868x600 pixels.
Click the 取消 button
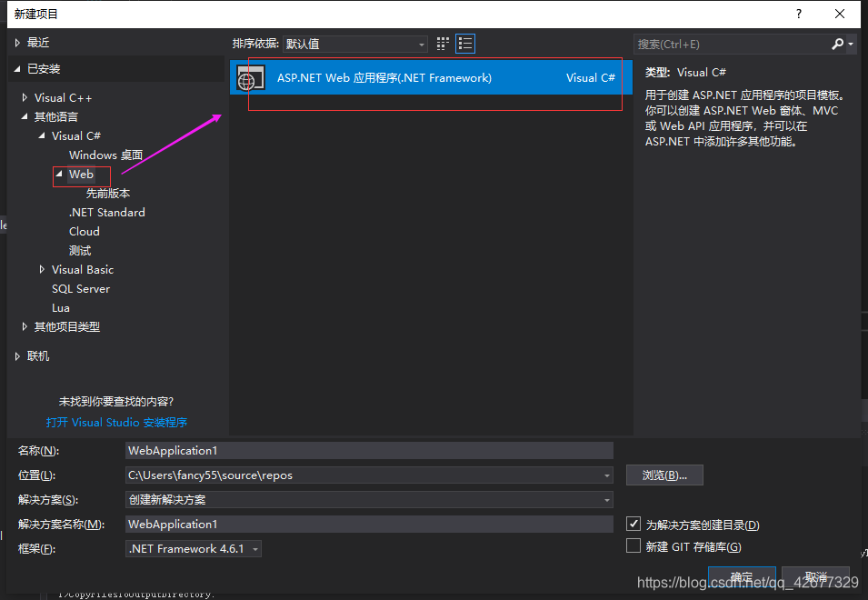coord(815,576)
